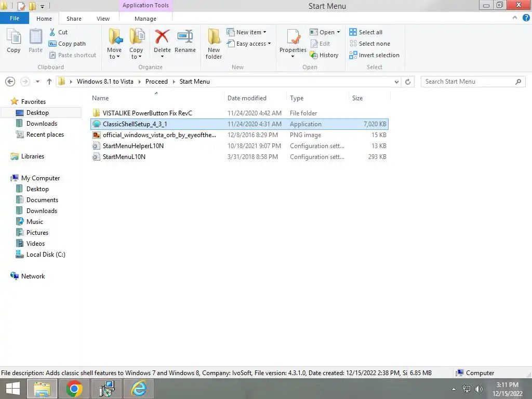Image resolution: width=532 pixels, height=399 pixels.
Task: Switch to the View ribbon tab
Action: pyautogui.click(x=103, y=19)
